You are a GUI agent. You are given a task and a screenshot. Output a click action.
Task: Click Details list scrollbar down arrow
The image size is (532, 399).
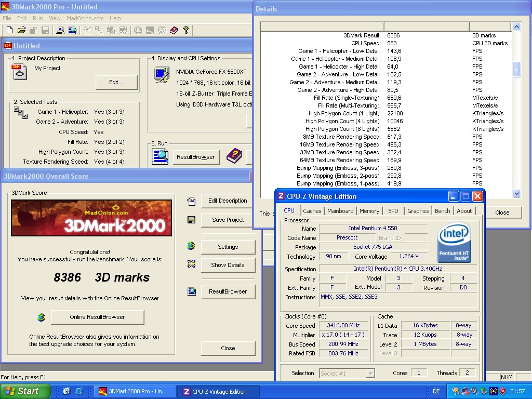(516, 194)
